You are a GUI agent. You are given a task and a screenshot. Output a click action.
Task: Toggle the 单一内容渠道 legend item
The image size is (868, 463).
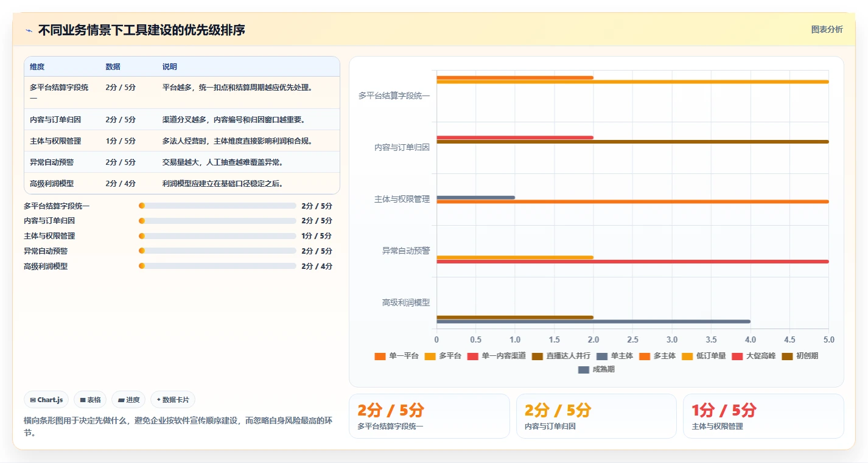(496, 356)
